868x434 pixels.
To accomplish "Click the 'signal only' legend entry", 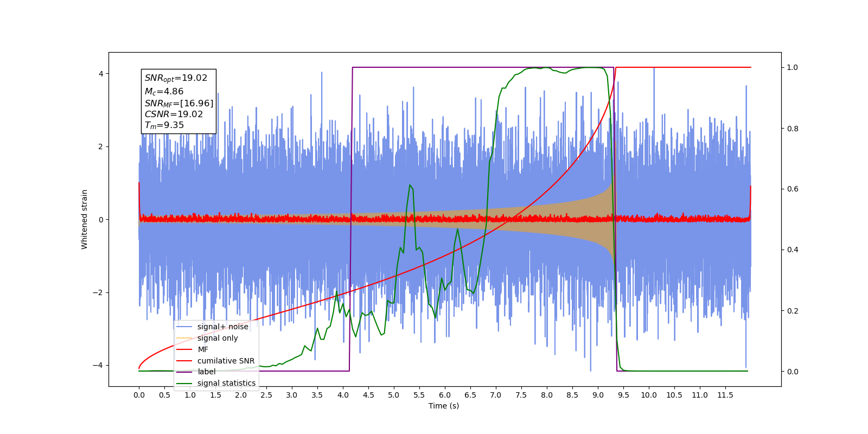I will click(207, 338).
